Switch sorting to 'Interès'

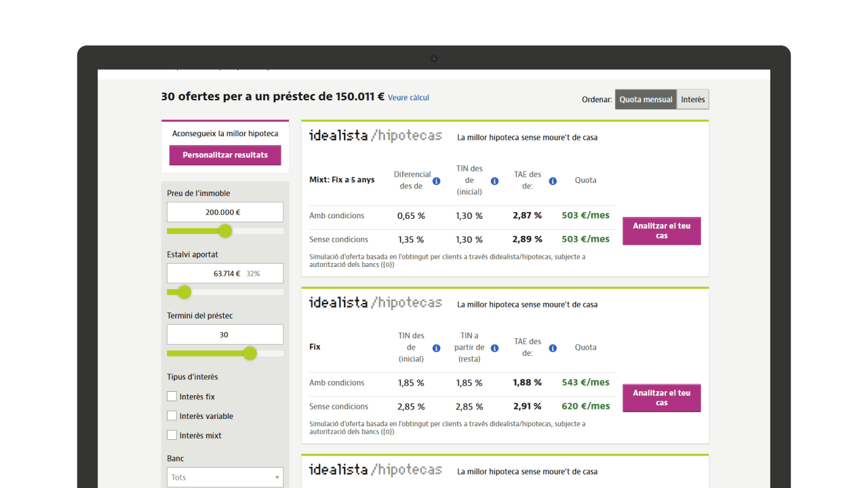coord(692,99)
